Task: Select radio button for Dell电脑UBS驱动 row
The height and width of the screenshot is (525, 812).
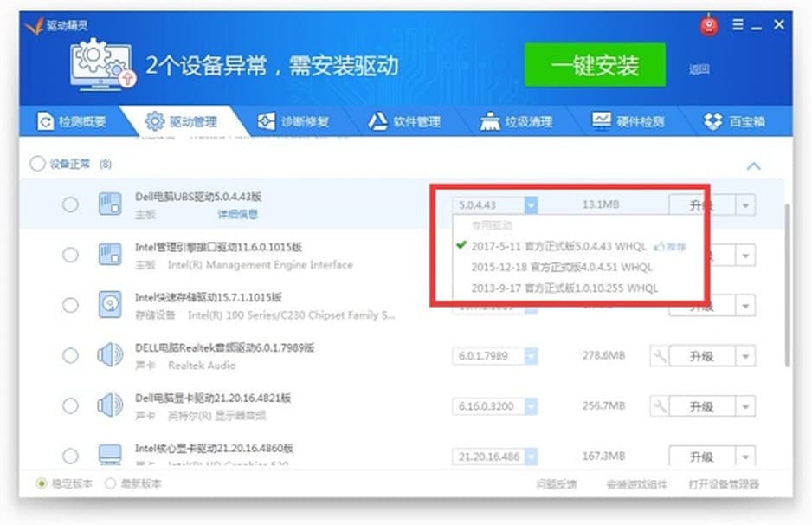Action: (x=70, y=204)
